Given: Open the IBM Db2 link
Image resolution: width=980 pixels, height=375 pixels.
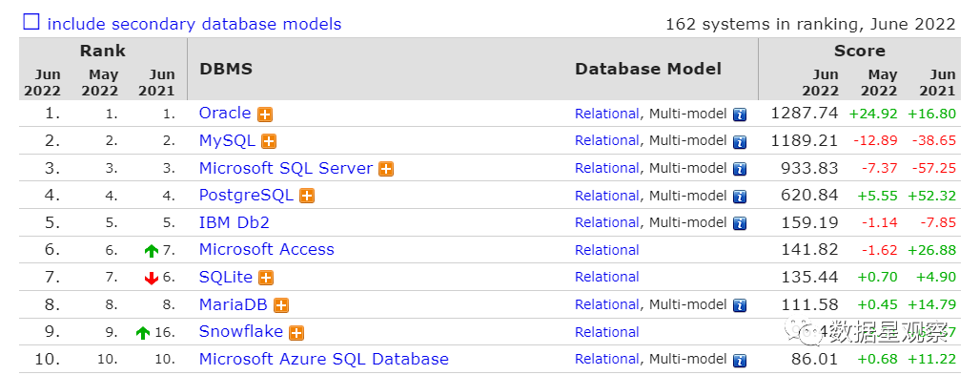Looking at the screenshot, I should pyautogui.click(x=235, y=222).
